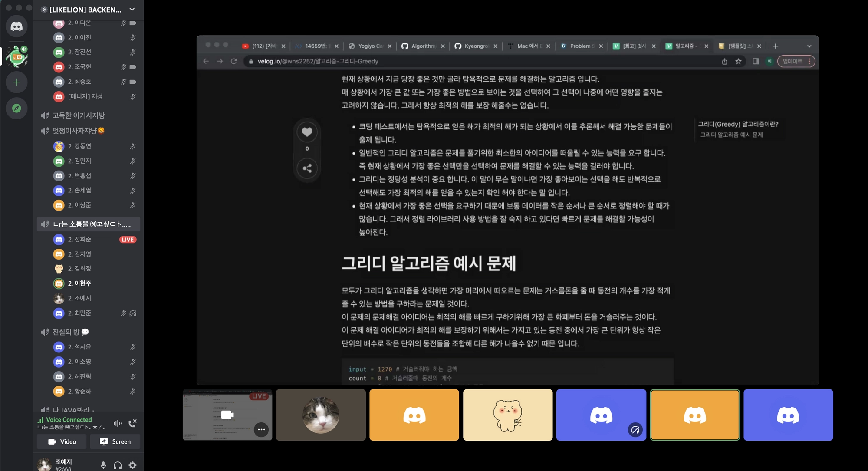Click the noise suppression waveform icon
This screenshot has width=868, height=471.
[118, 423]
